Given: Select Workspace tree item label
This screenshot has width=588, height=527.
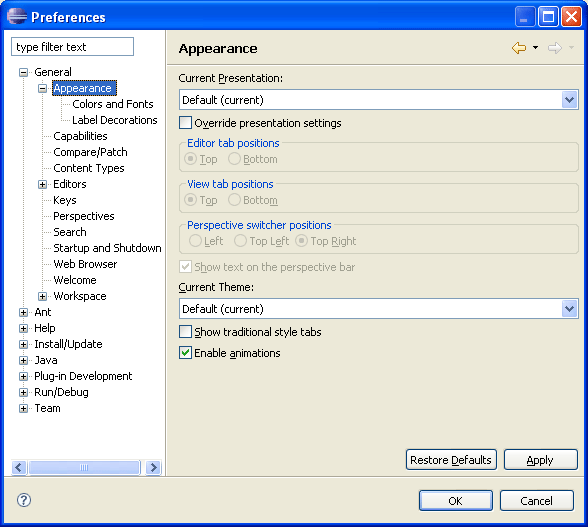Looking at the screenshot, I should click(80, 296).
